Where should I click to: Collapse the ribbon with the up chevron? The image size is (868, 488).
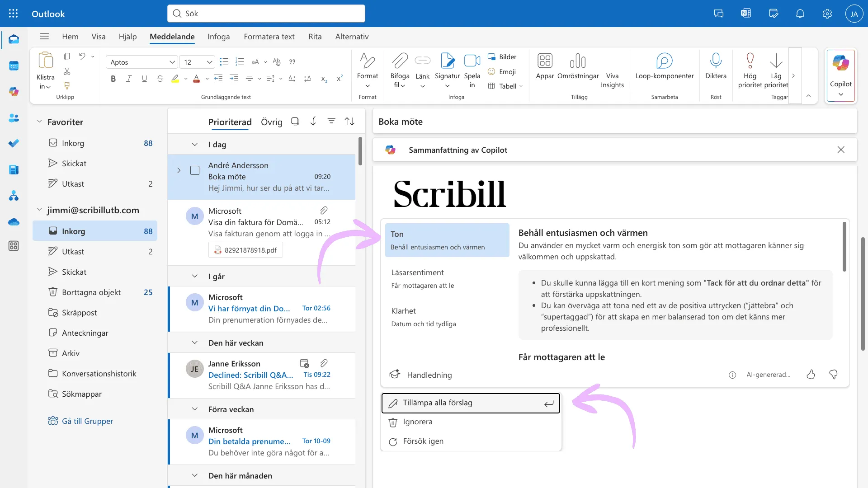pos(808,96)
